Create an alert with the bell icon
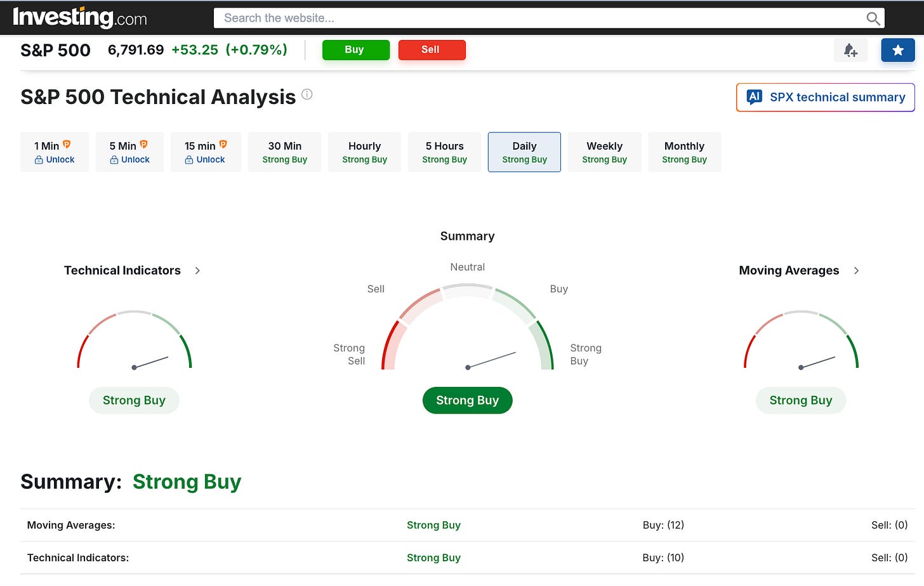 click(850, 50)
